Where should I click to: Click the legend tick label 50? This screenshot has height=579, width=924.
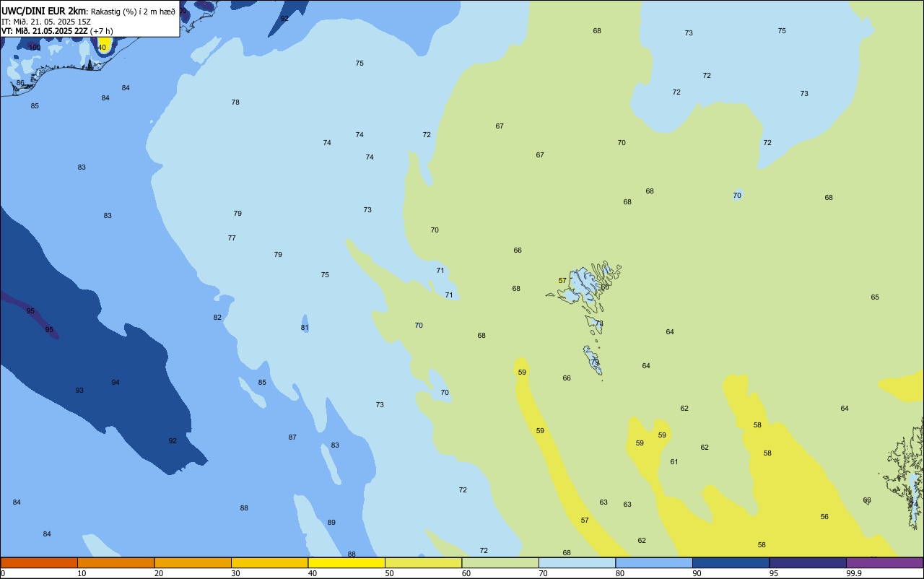point(389,573)
